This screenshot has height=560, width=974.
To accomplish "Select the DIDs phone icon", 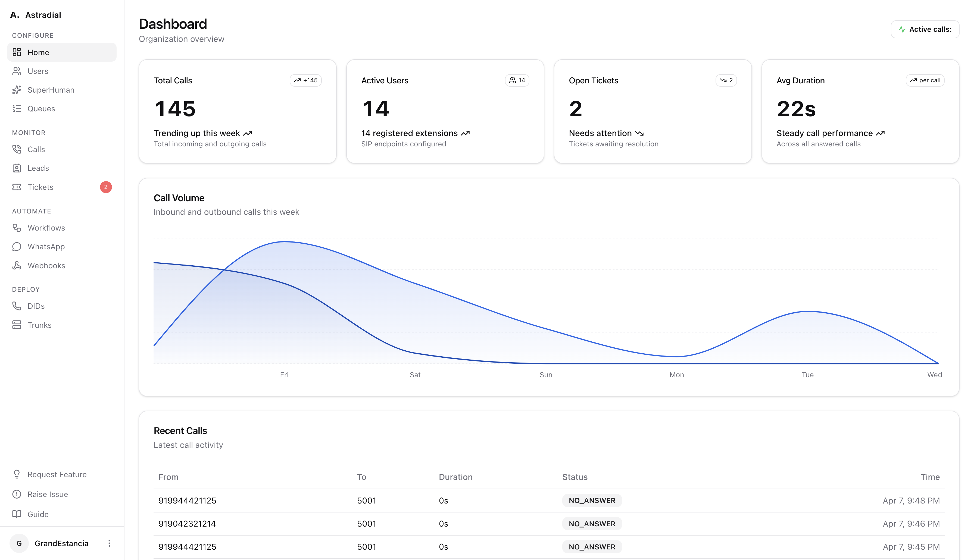I will [17, 306].
